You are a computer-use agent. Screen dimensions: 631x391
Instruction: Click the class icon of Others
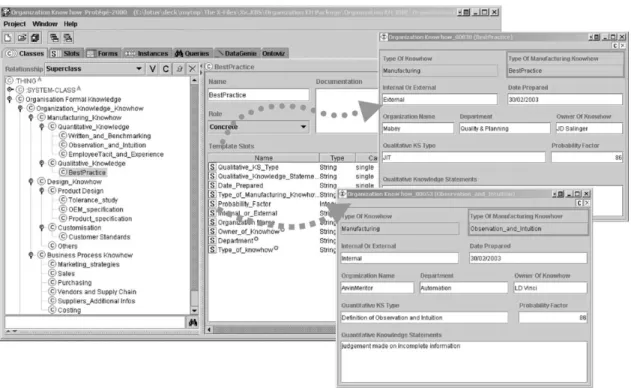tap(52, 246)
